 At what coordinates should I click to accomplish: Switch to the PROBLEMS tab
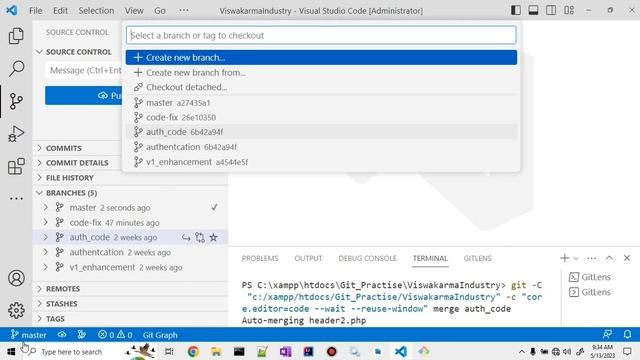[x=260, y=258]
